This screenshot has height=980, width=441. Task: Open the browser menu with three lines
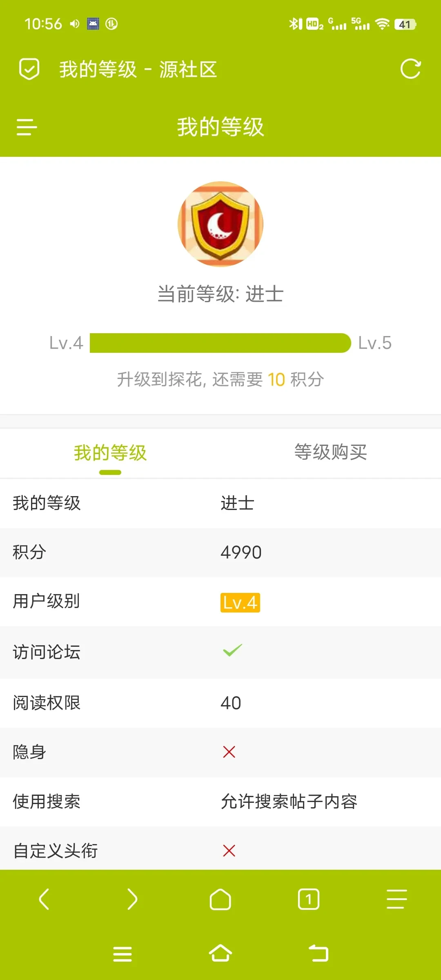pos(397,899)
